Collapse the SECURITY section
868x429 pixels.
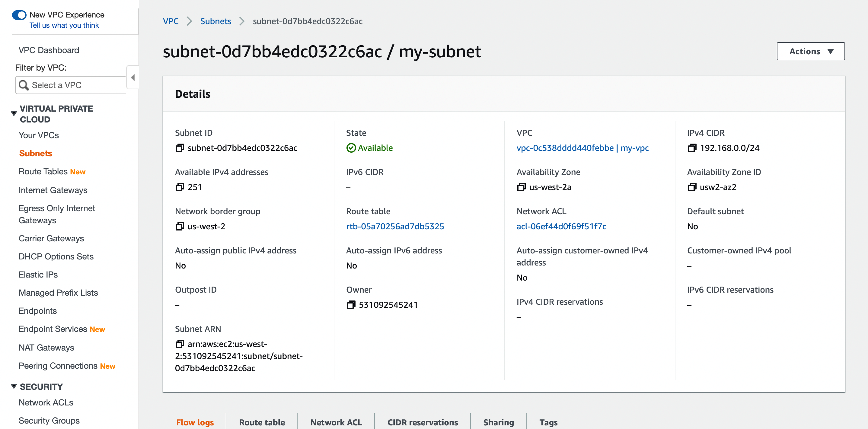click(x=14, y=386)
